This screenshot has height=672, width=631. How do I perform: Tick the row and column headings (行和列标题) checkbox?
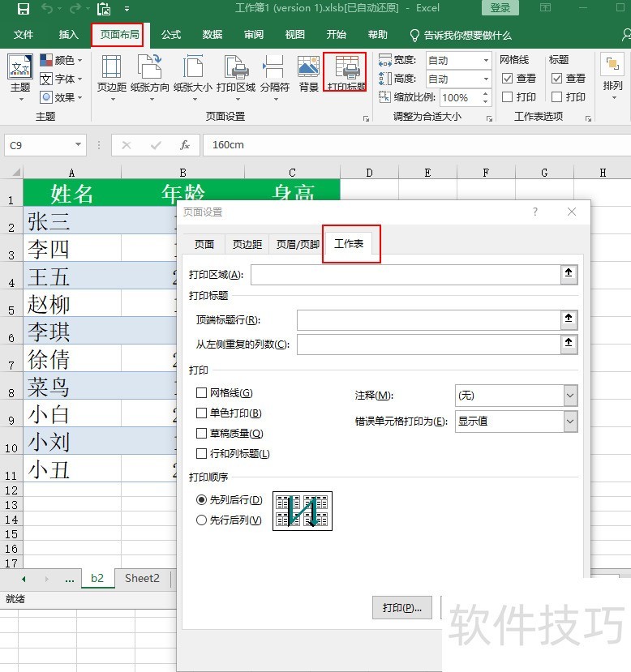202,454
